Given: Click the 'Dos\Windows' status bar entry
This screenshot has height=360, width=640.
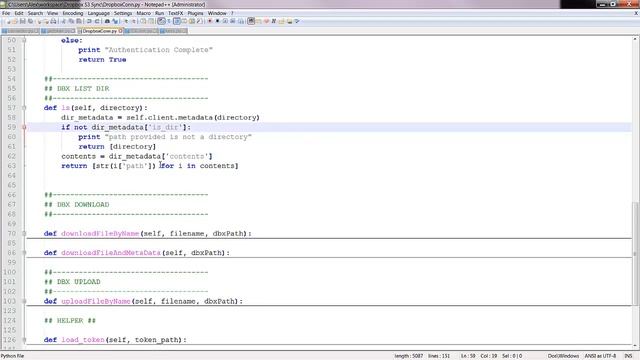Looking at the screenshot, I should pos(563,356).
